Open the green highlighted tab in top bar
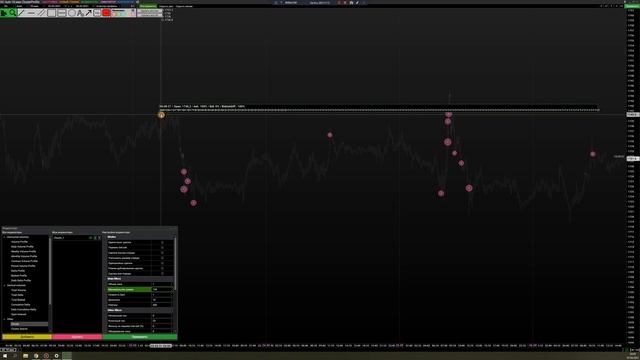Screen dimensions: 640x360 point(148,6)
